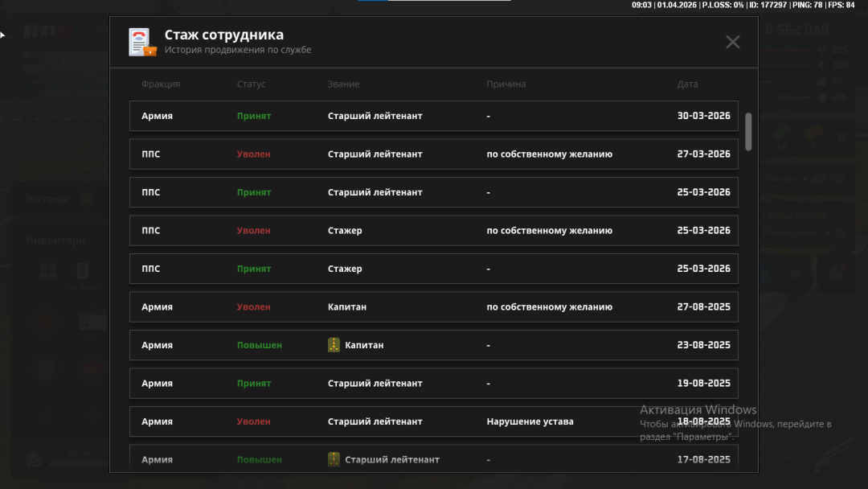
Task: Select the ППС Уволен Стажер entry
Action: tap(433, 231)
